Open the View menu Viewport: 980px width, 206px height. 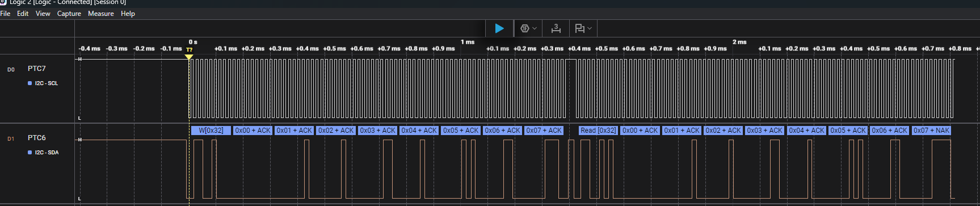point(43,14)
